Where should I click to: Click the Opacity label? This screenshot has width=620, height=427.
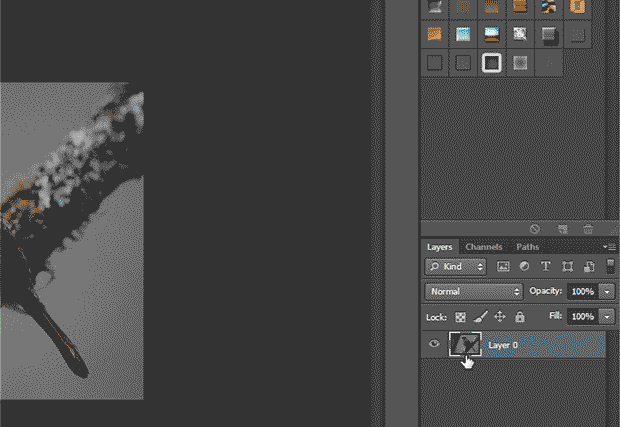pyautogui.click(x=545, y=291)
